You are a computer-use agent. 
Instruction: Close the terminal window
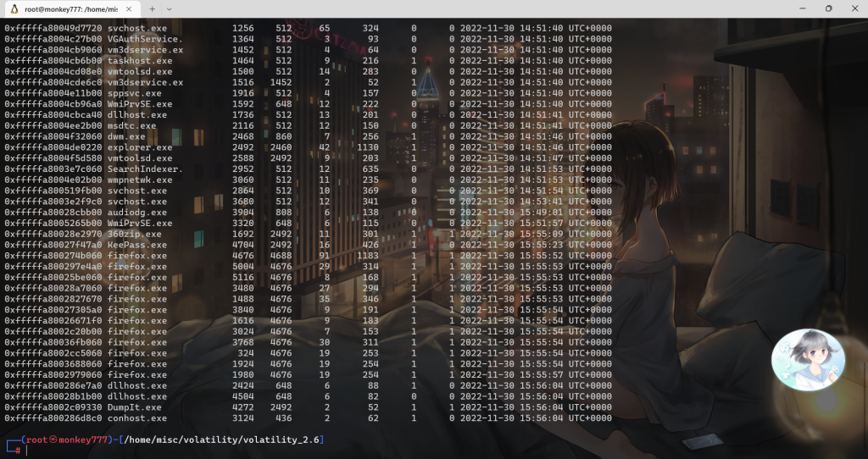pyautogui.click(x=854, y=8)
